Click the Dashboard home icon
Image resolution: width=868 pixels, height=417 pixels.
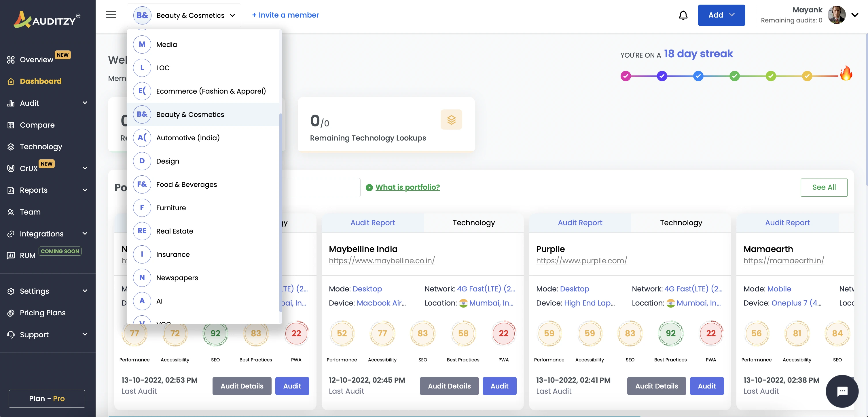11,81
